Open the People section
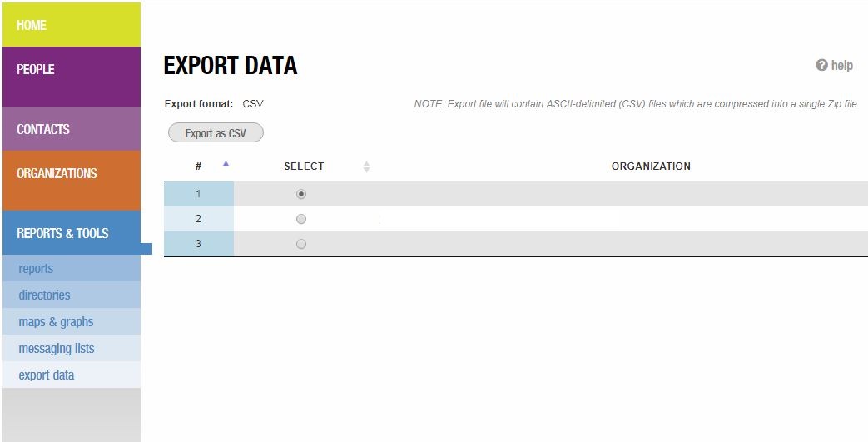868x442 pixels. pyautogui.click(x=72, y=77)
